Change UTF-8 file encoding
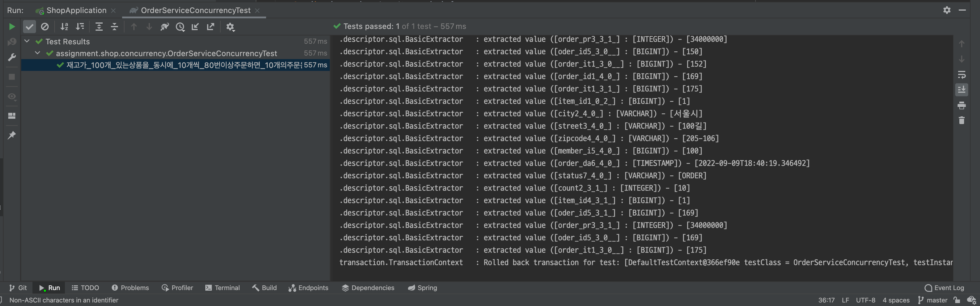 click(x=866, y=300)
